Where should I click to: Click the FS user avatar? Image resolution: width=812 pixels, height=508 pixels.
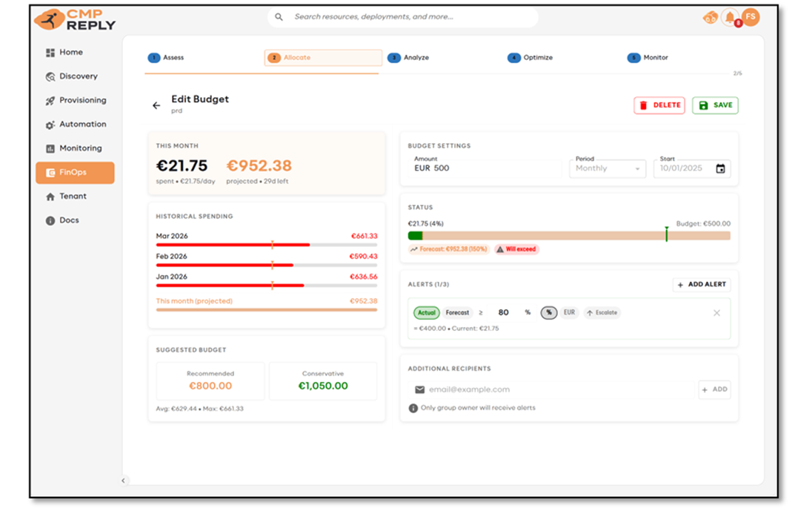pyautogui.click(x=751, y=16)
